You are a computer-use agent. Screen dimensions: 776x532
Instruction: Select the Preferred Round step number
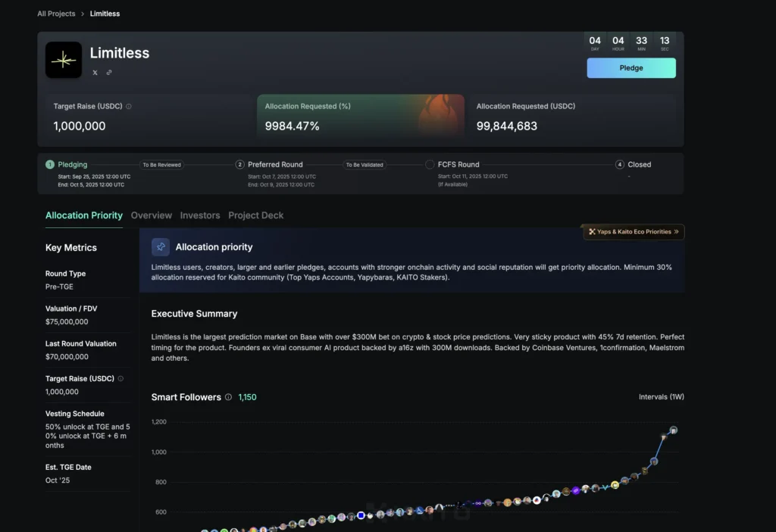(240, 164)
